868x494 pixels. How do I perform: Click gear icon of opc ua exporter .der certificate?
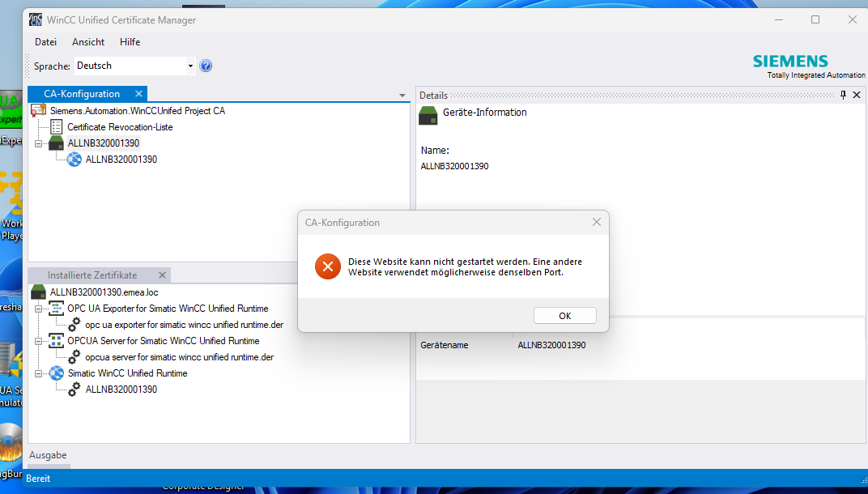tap(74, 325)
